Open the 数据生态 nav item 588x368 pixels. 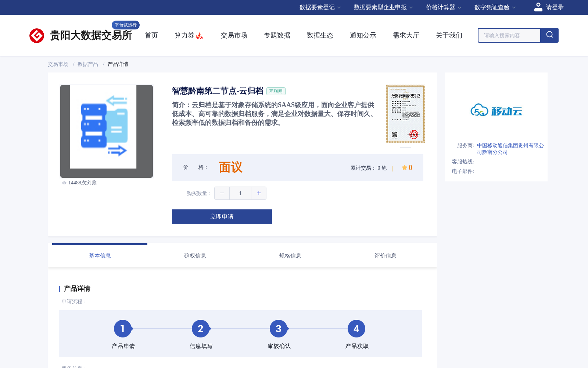tap(320, 35)
